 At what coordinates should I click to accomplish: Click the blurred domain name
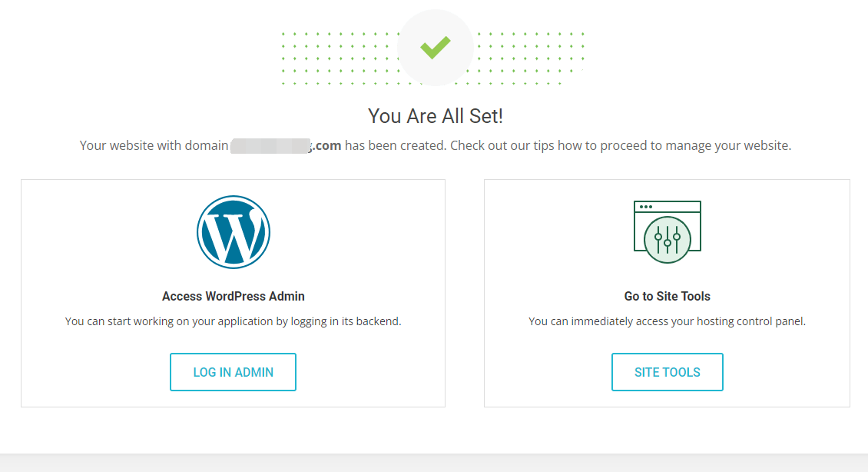pyautogui.click(x=269, y=145)
